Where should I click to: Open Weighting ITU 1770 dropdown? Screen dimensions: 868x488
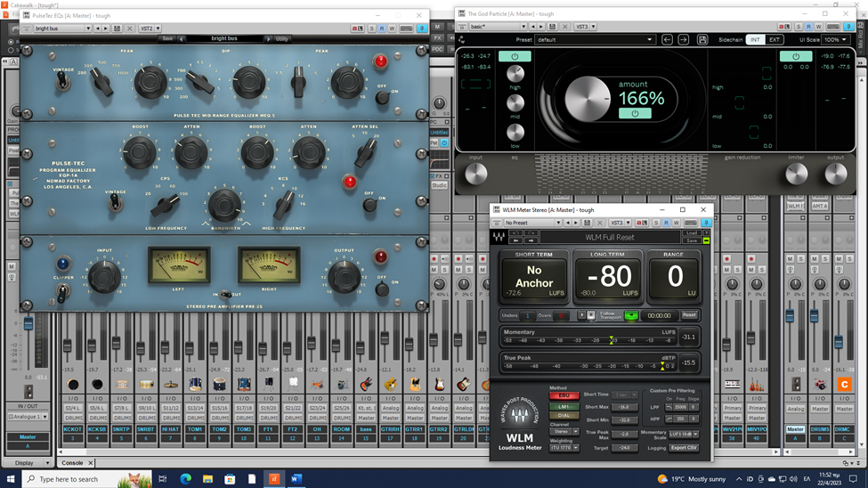pos(564,448)
